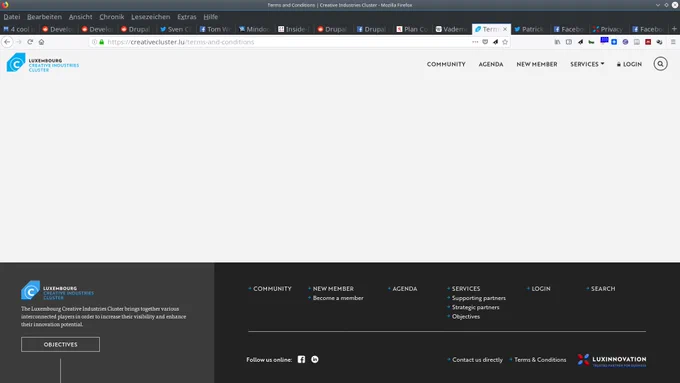Image resolution: width=680 pixels, height=383 pixels.
Task: Open the Hilfe menu
Action: (x=211, y=17)
